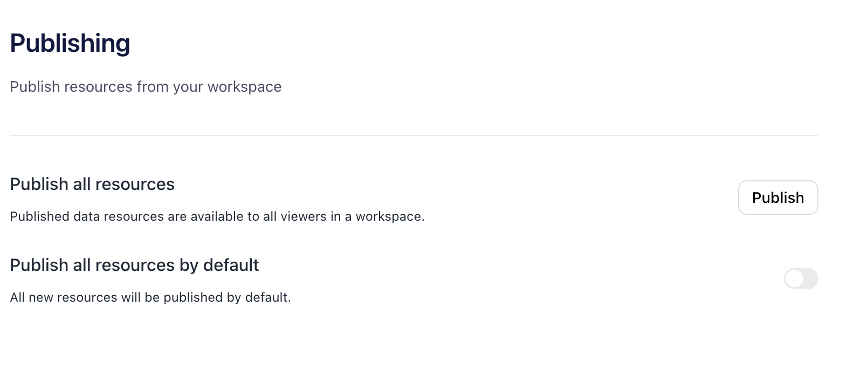Click the word 'workspace' in the page subtitle
The height and width of the screenshot is (367, 868).
[x=244, y=87]
